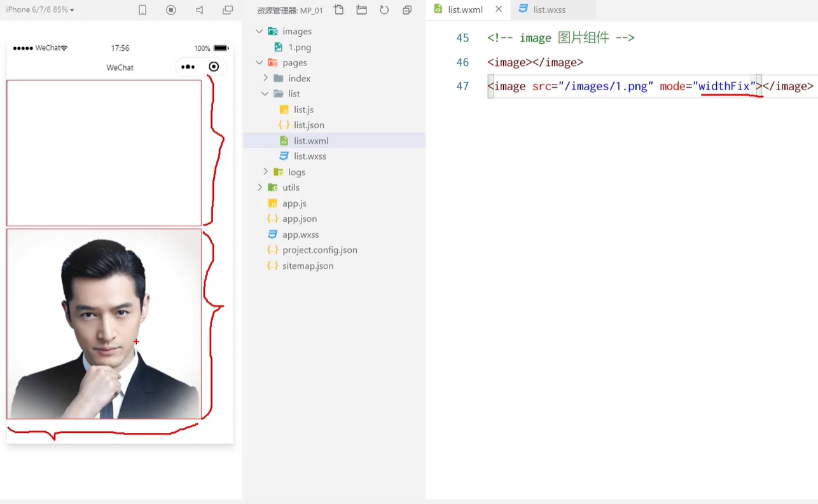Click the New Folder icon in explorer
Image resolution: width=818 pixels, height=504 pixels.
[360, 10]
